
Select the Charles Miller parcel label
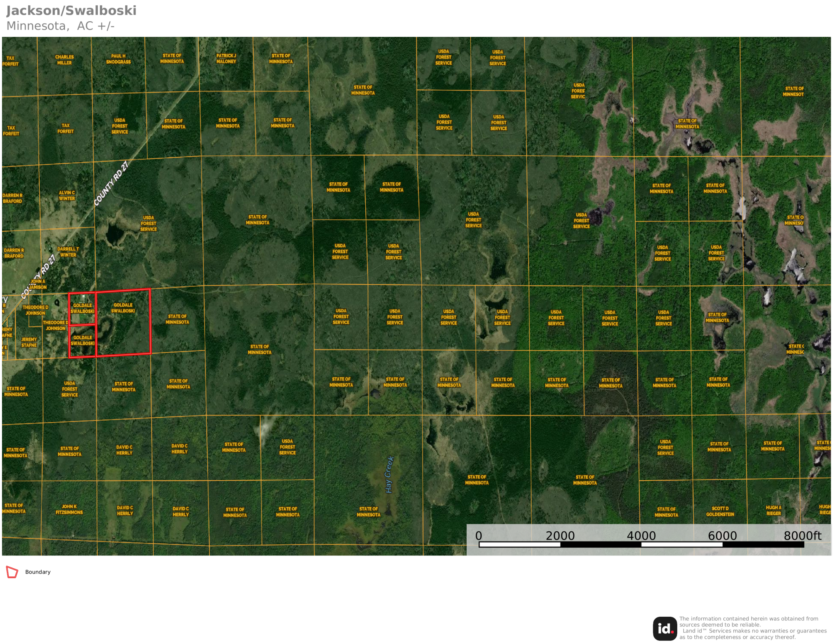point(64,60)
